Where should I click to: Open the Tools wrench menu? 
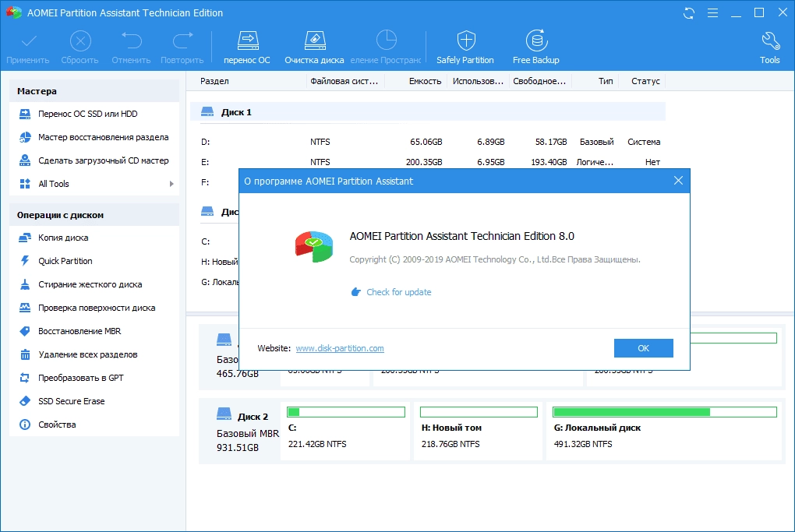[769, 48]
